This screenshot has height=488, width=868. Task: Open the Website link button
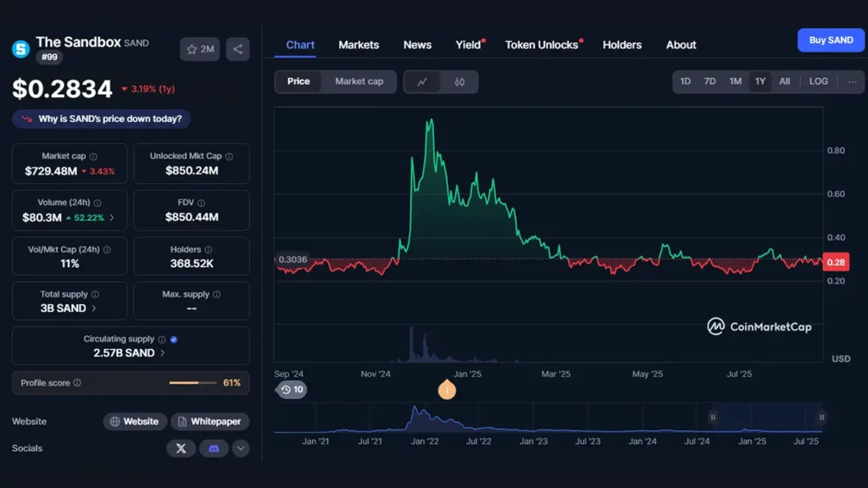[135, 422]
